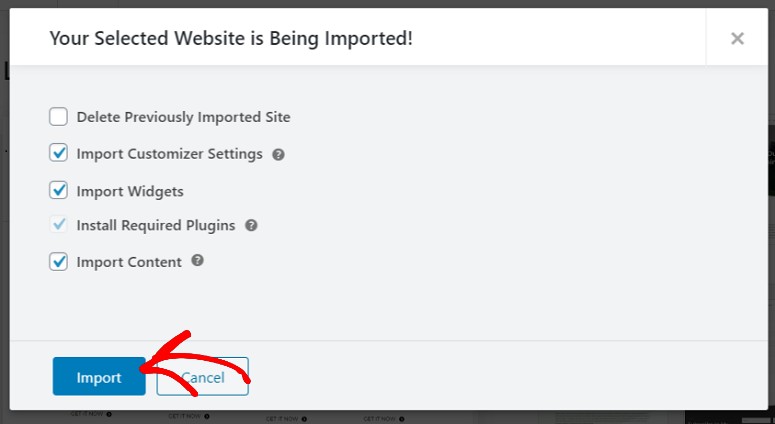Cancel the website import
This screenshot has width=775, height=424.
click(x=203, y=377)
